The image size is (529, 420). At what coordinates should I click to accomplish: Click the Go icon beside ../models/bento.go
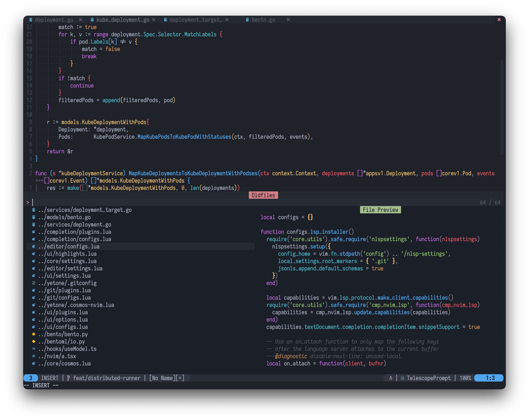click(x=34, y=217)
